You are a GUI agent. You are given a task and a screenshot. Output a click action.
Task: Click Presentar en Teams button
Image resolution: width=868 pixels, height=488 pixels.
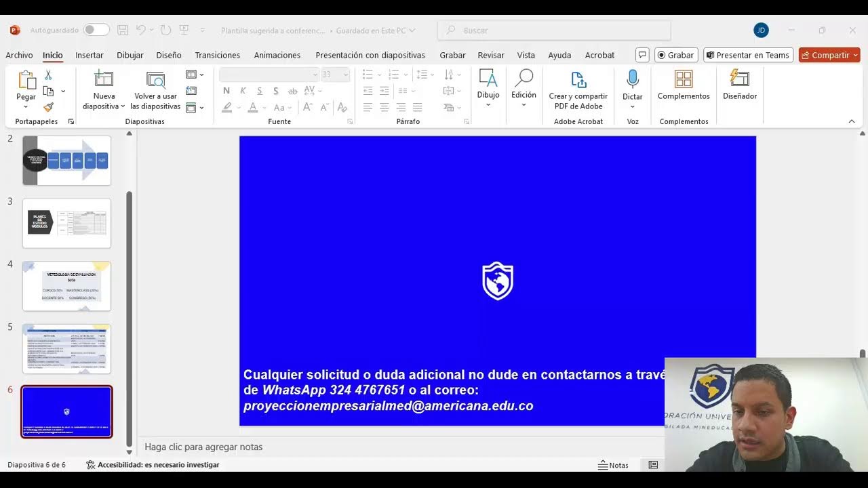point(748,55)
